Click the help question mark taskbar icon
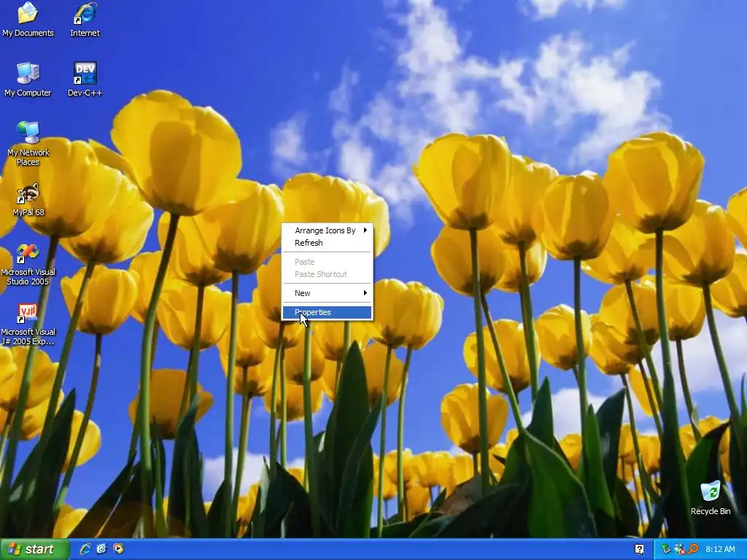747x560 pixels. pyautogui.click(x=639, y=549)
